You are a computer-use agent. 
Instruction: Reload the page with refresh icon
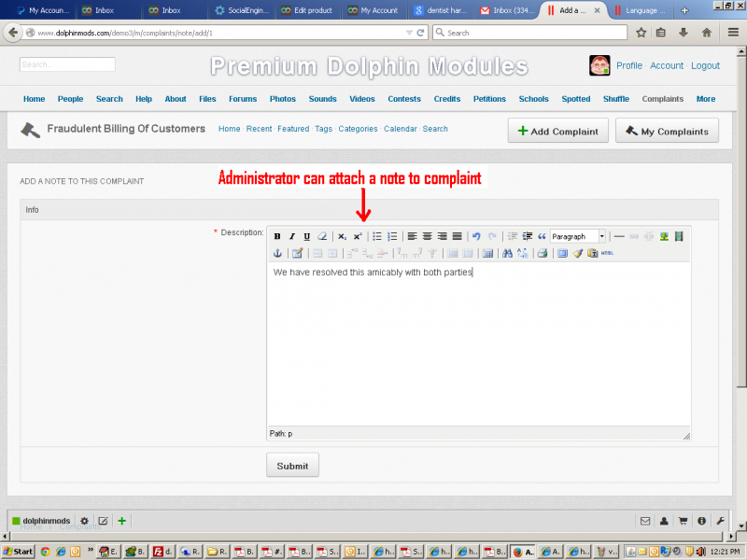coord(420,33)
